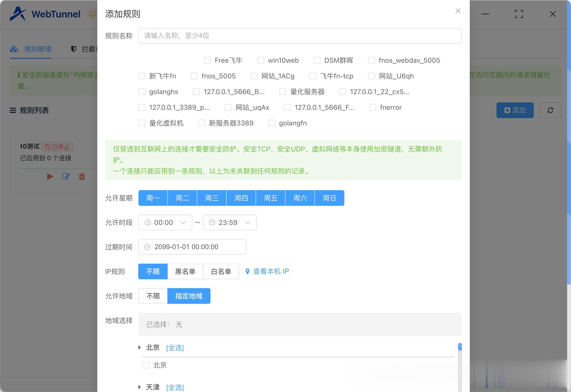Click the WebTunnel logo icon

tap(18, 14)
